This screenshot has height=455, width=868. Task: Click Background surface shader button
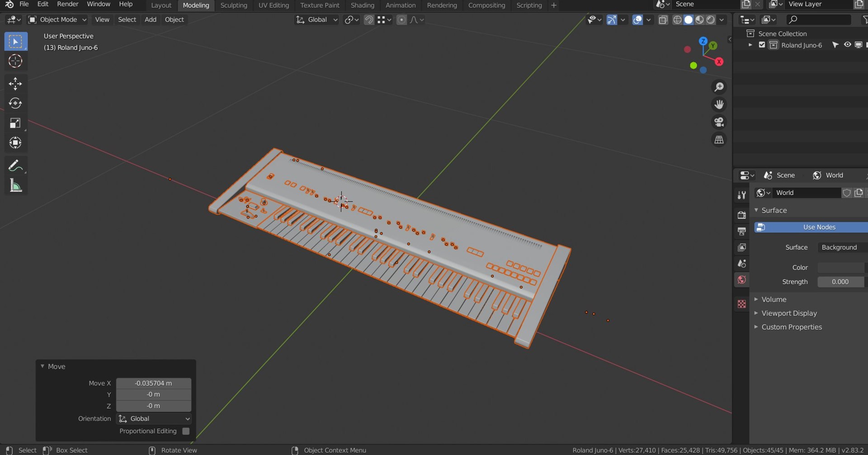tap(842, 247)
